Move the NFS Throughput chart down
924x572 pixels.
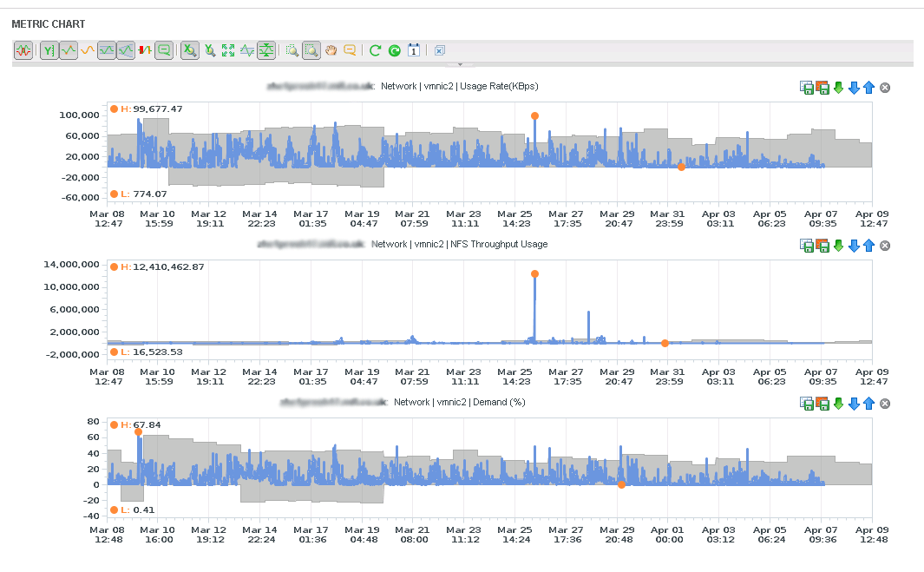coord(854,246)
